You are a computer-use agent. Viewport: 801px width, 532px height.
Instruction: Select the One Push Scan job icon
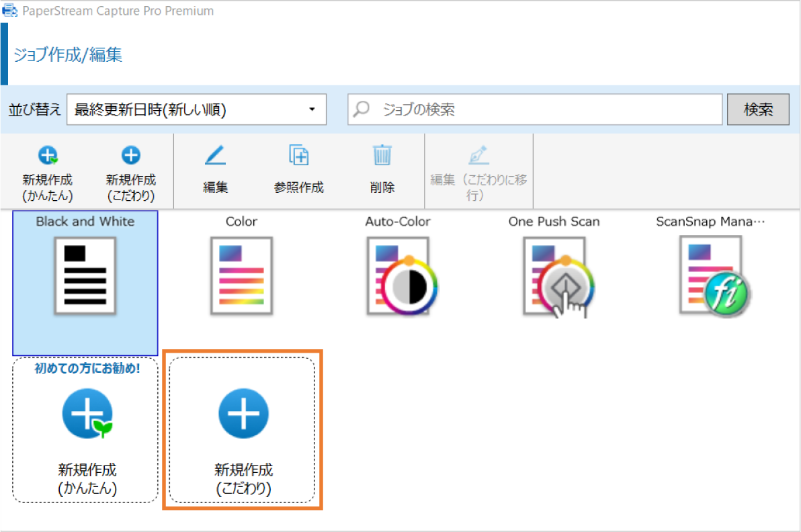(558, 277)
